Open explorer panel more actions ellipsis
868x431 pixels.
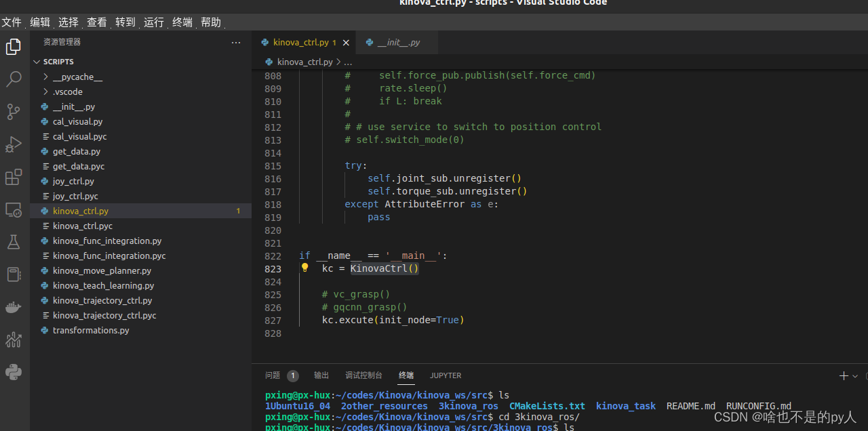coord(236,42)
